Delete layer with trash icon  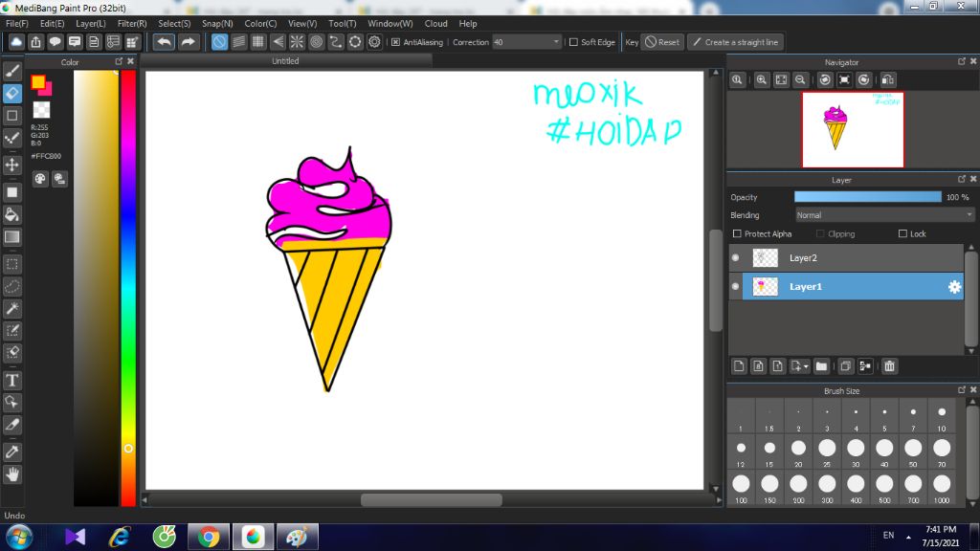point(889,366)
